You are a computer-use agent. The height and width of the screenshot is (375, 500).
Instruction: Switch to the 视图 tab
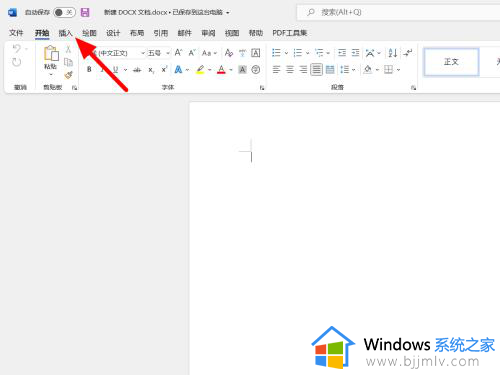click(232, 33)
